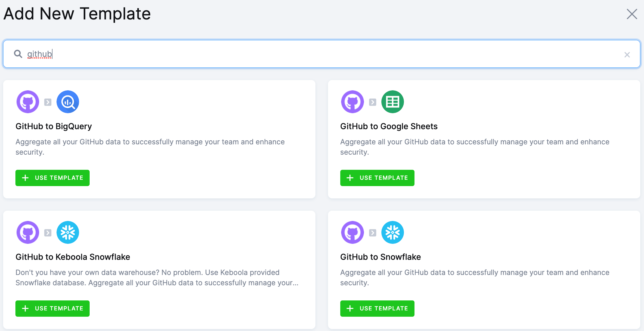Click Snowflake icon in Keboola Snowflake card
The width and height of the screenshot is (644, 331).
[68, 232]
